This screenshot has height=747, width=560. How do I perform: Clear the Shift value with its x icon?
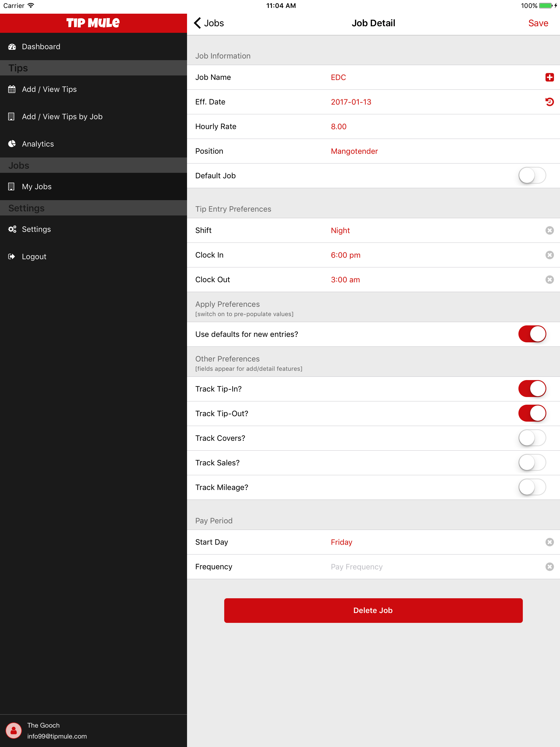click(550, 230)
